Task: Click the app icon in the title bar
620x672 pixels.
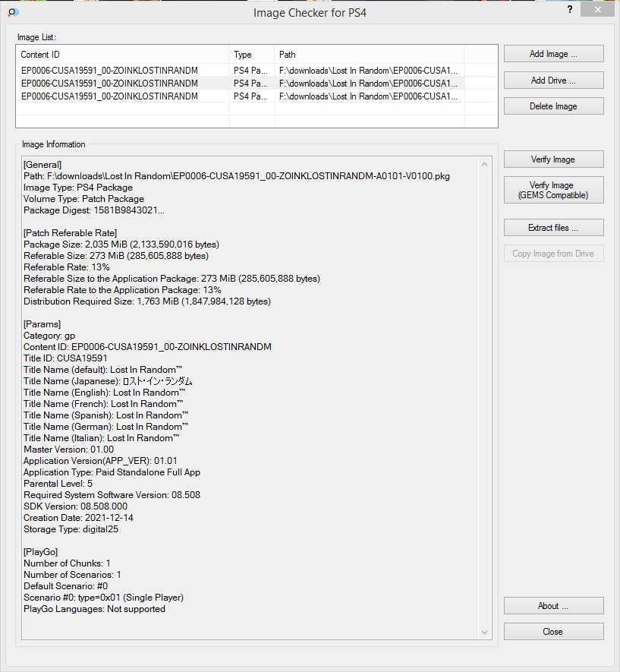Action: tap(13, 12)
